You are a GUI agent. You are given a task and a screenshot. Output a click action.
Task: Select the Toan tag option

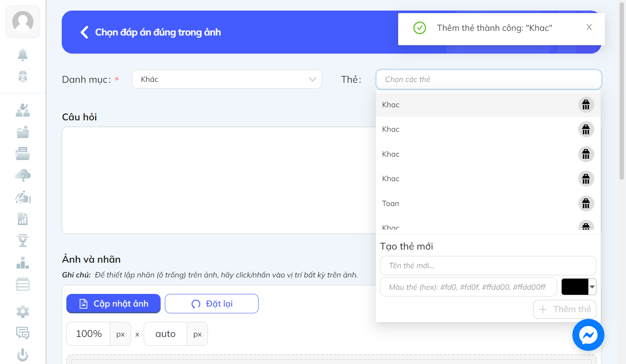[x=488, y=204]
